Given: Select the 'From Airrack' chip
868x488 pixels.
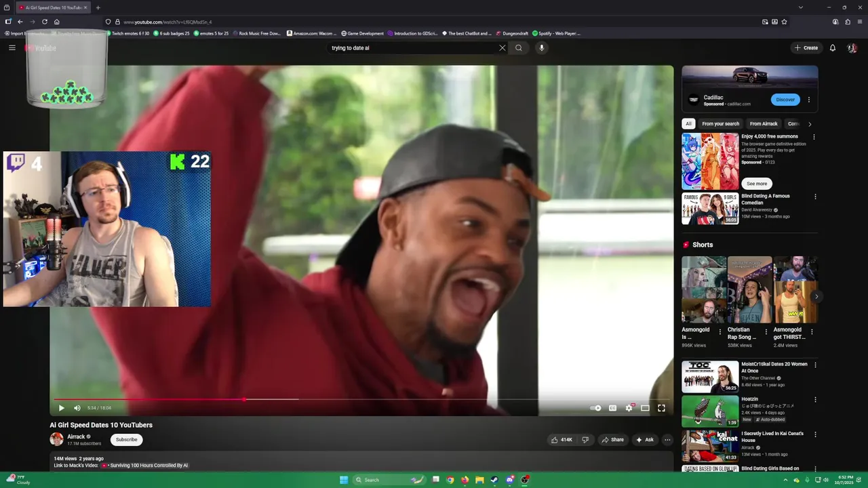Looking at the screenshot, I should pos(764,124).
